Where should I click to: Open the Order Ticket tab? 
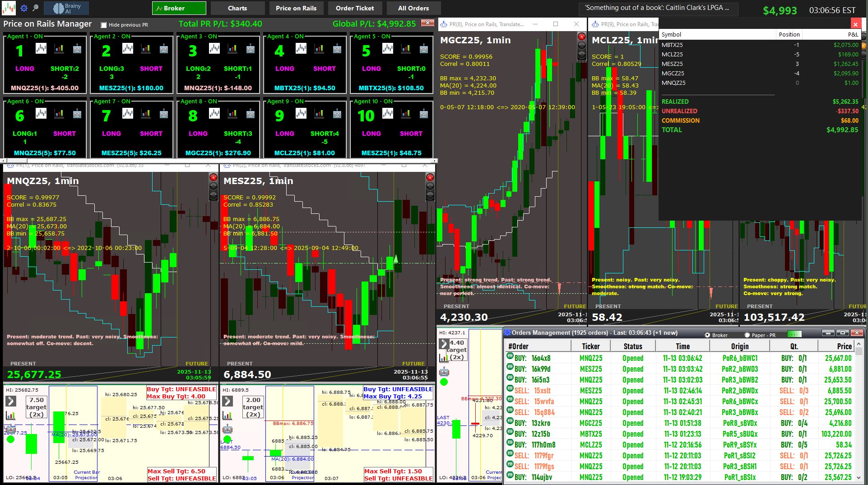(x=355, y=8)
